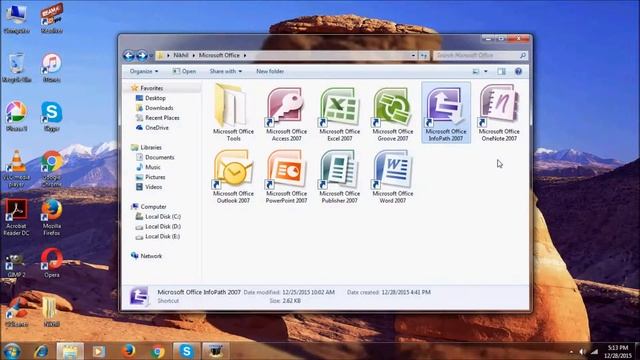Image resolution: width=640 pixels, height=360 pixels.
Task: Open the Windows Start menu
Action: click(12, 351)
